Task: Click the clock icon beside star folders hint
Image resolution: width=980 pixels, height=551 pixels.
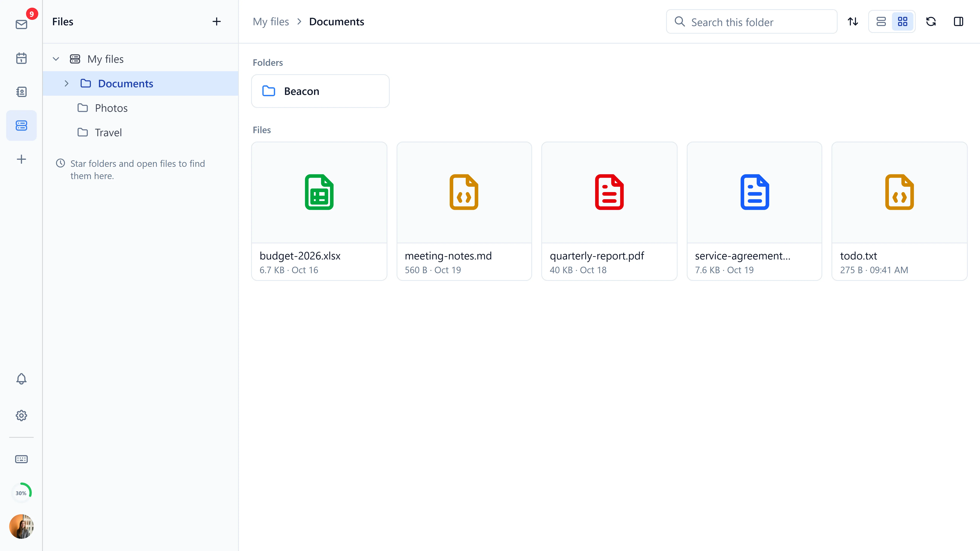Action: pos(60,163)
